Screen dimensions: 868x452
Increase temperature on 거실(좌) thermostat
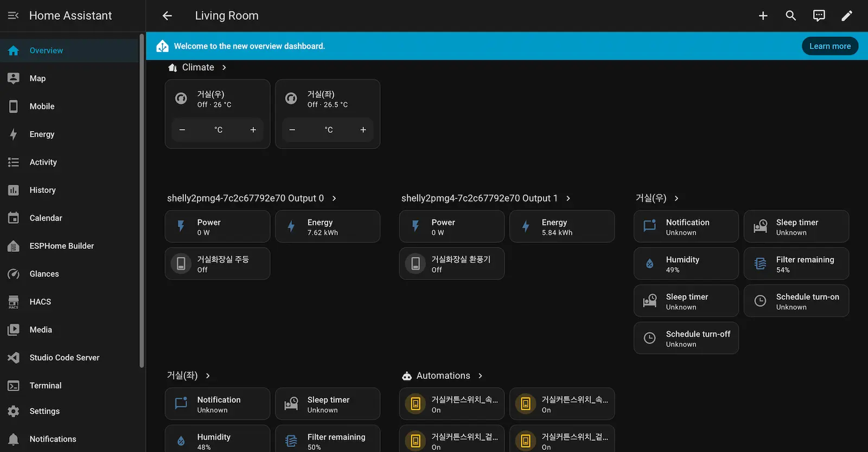[363, 130]
